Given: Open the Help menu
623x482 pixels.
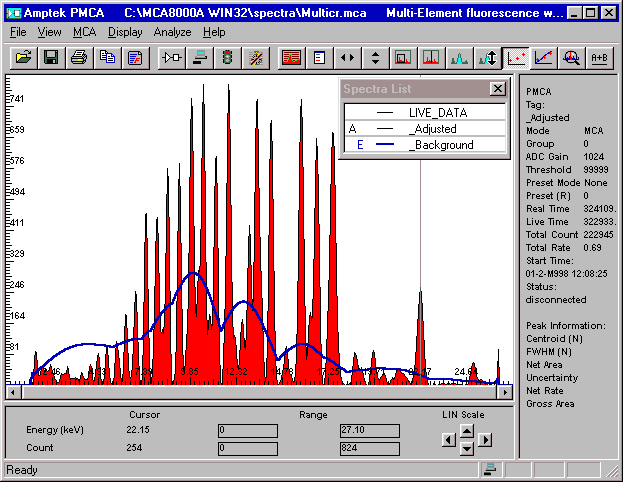Looking at the screenshot, I should (x=214, y=32).
